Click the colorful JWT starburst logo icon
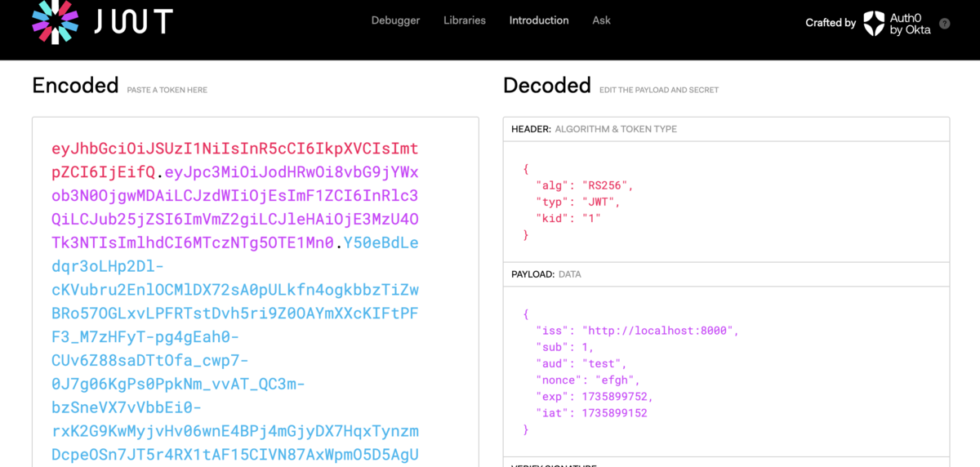Viewport: 980px width, 467px height. 56,22
